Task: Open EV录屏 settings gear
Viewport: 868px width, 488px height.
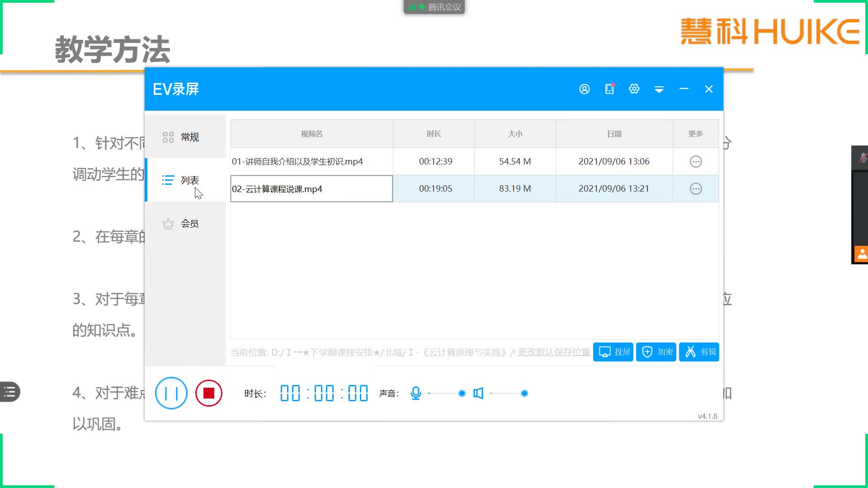Action: (x=634, y=89)
